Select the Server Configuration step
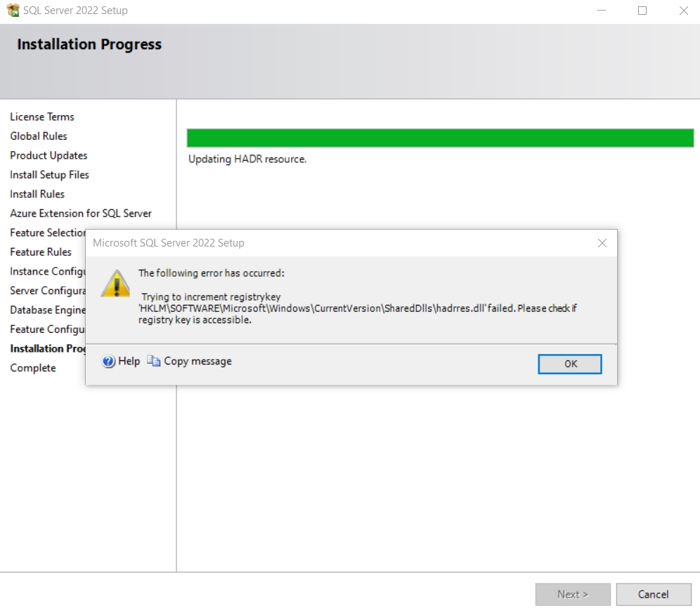 click(48, 291)
